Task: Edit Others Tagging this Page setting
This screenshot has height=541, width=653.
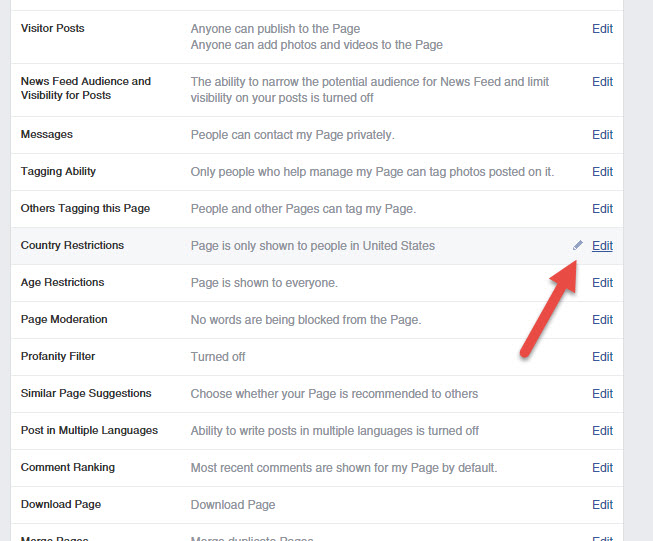Action: (x=602, y=209)
